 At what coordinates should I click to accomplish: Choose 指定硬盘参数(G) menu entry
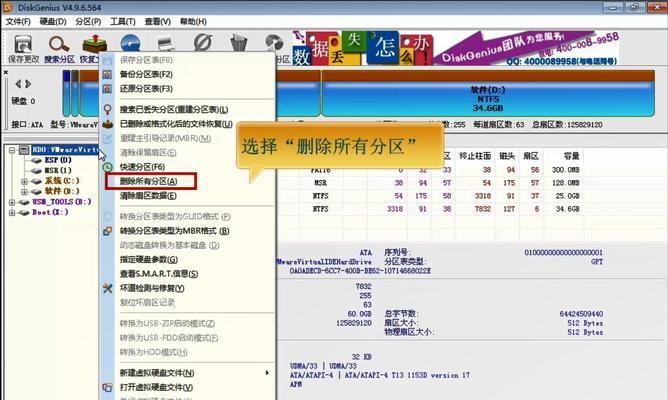[x=149, y=259]
